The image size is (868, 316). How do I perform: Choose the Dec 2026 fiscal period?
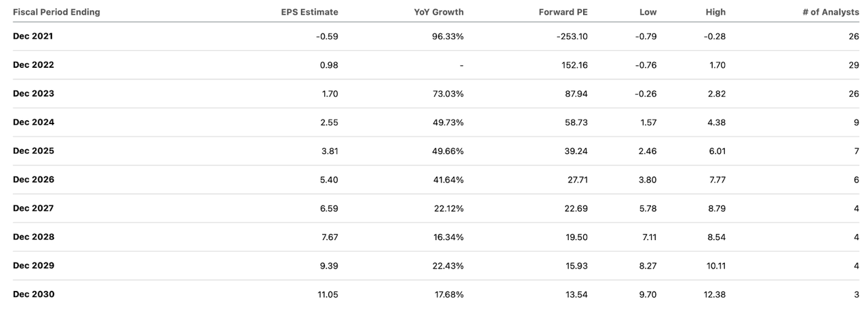coord(33,180)
